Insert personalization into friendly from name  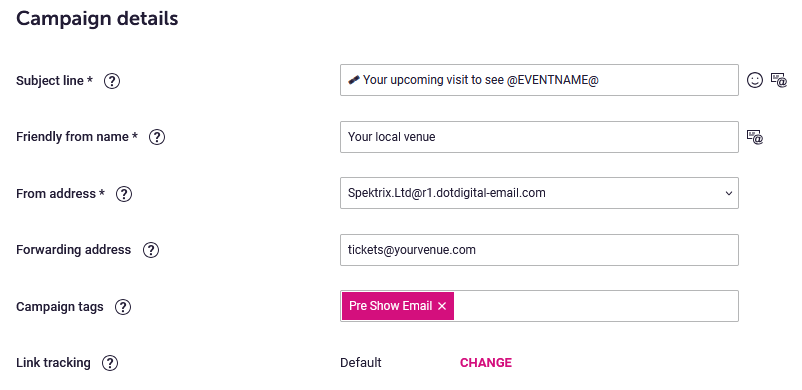click(755, 137)
